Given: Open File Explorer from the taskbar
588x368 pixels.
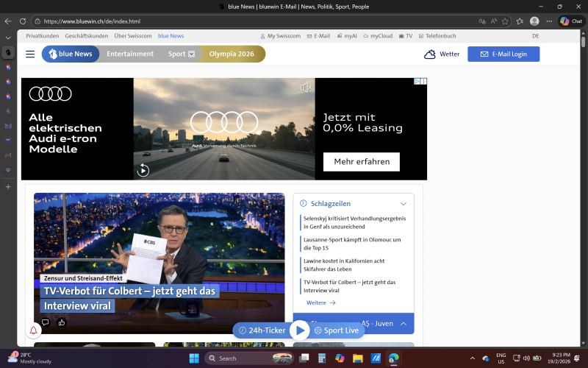Looking at the screenshot, I should (x=358, y=358).
